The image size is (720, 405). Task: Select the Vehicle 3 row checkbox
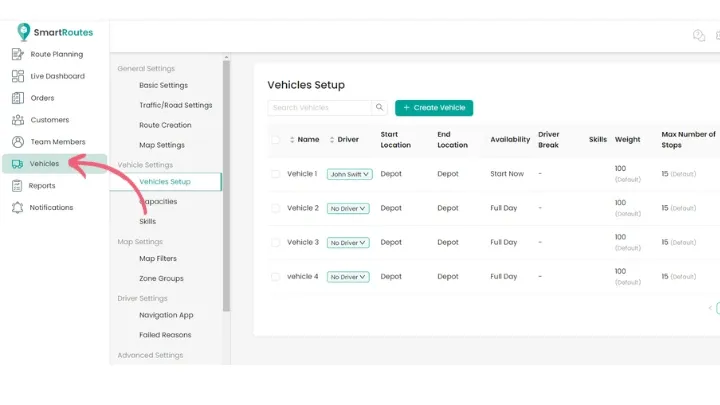pos(275,242)
